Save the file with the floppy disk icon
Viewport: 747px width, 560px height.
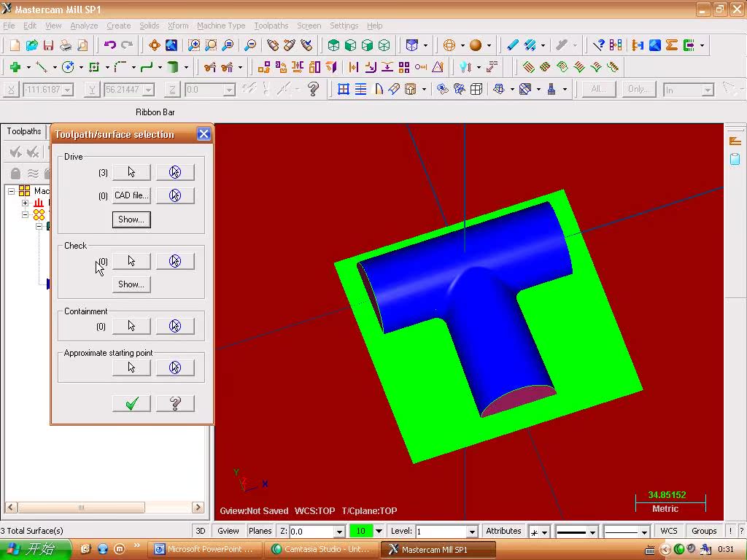point(48,45)
